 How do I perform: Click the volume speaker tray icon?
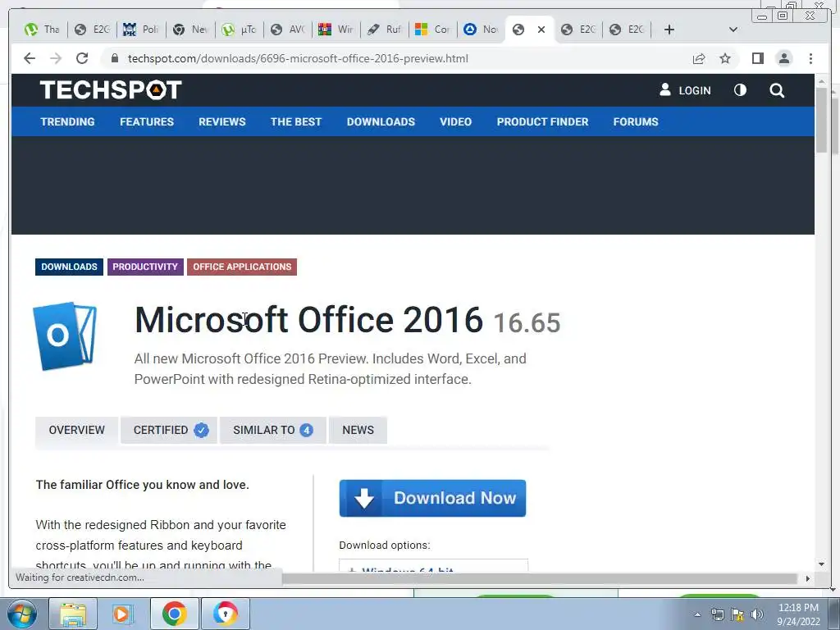(757, 614)
